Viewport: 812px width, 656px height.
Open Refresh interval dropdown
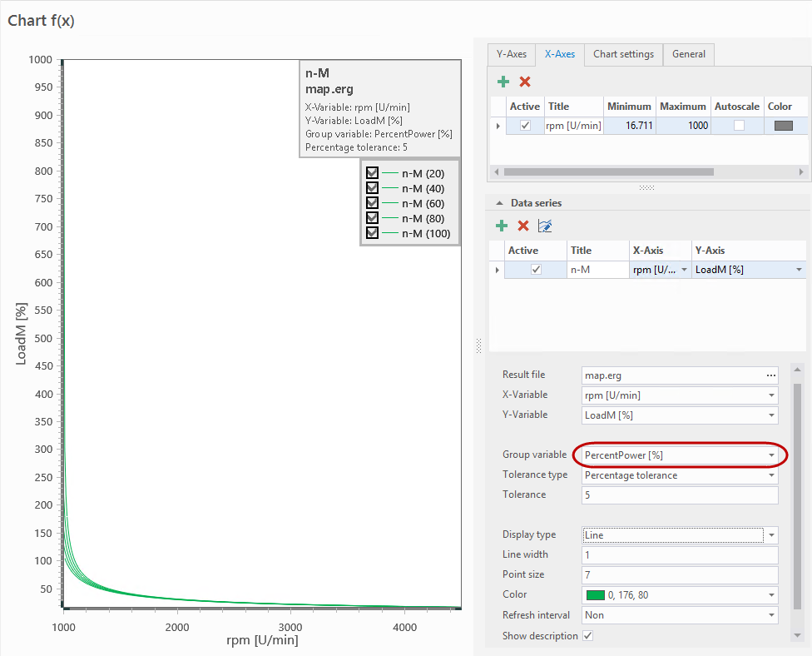coord(771,615)
